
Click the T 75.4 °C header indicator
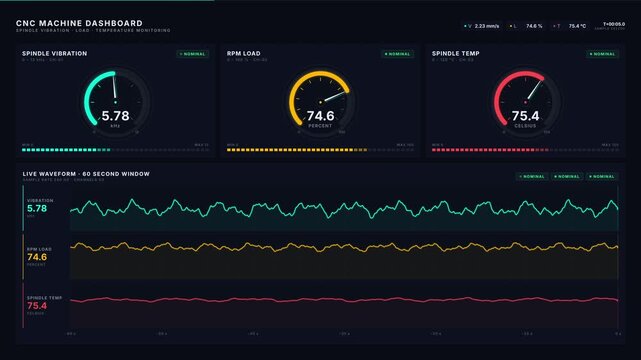click(x=569, y=26)
